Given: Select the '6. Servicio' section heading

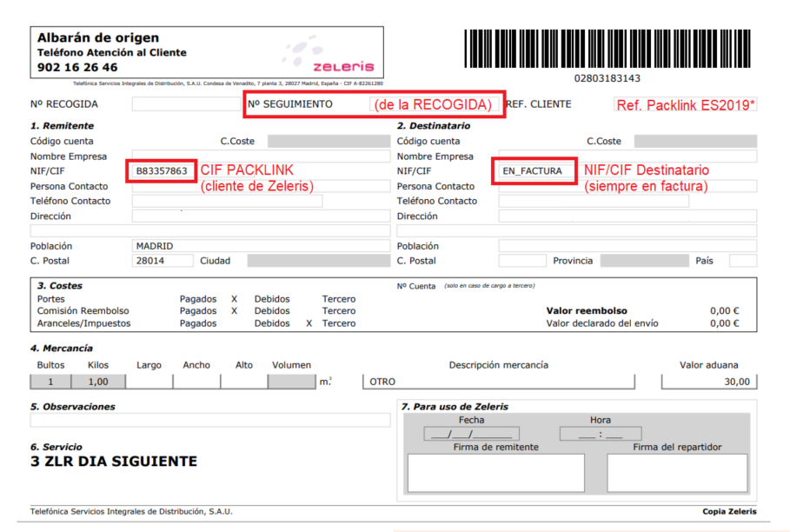Looking at the screenshot, I should pyautogui.click(x=56, y=447).
